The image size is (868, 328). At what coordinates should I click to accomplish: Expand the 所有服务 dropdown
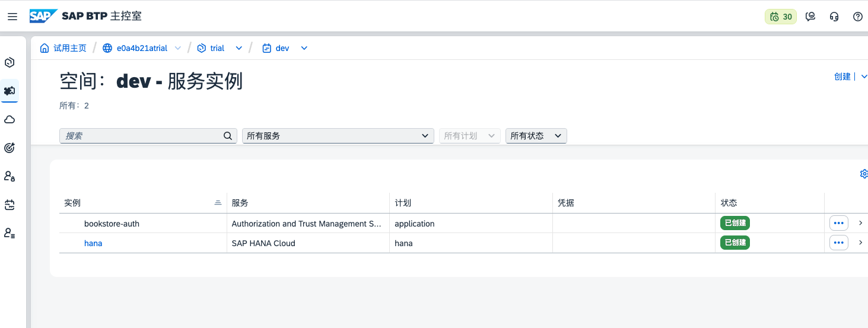click(x=338, y=136)
